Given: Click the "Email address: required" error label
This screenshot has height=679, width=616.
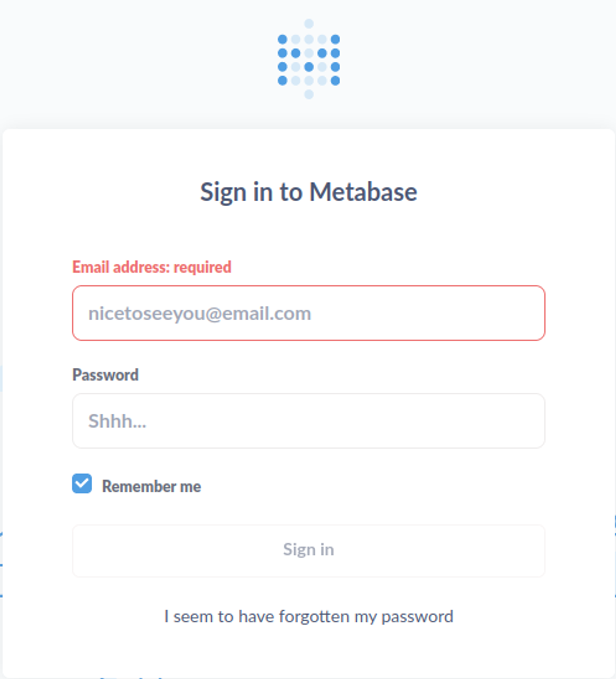Looking at the screenshot, I should [152, 267].
